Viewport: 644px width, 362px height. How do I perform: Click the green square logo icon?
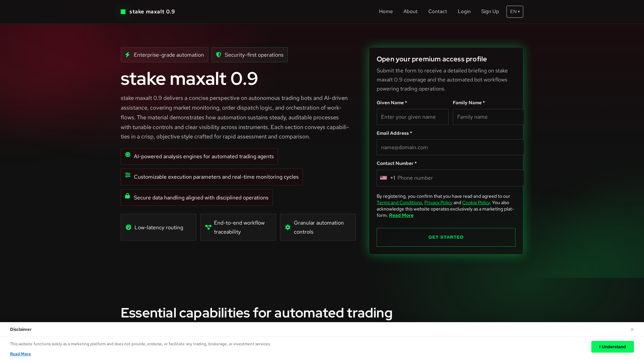click(x=123, y=12)
